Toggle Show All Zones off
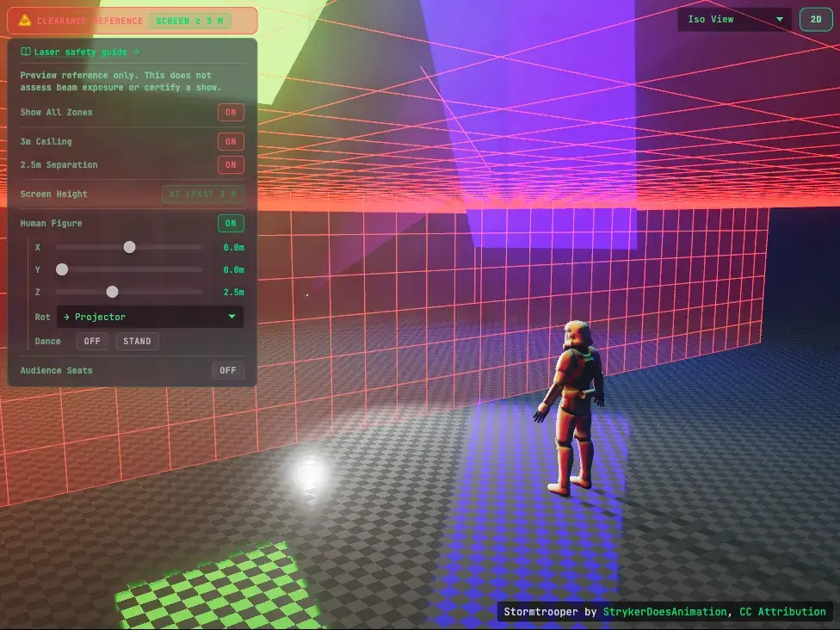The width and height of the screenshot is (840, 630). (231, 113)
